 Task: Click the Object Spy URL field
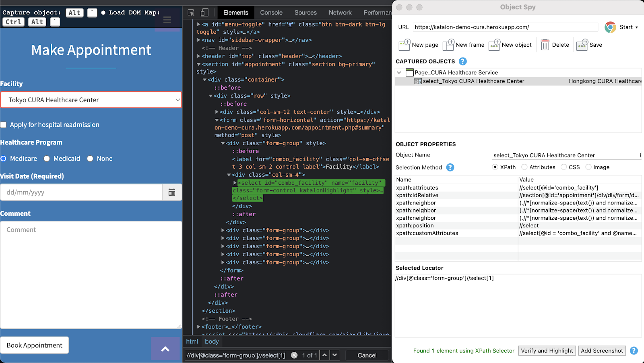point(506,27)
